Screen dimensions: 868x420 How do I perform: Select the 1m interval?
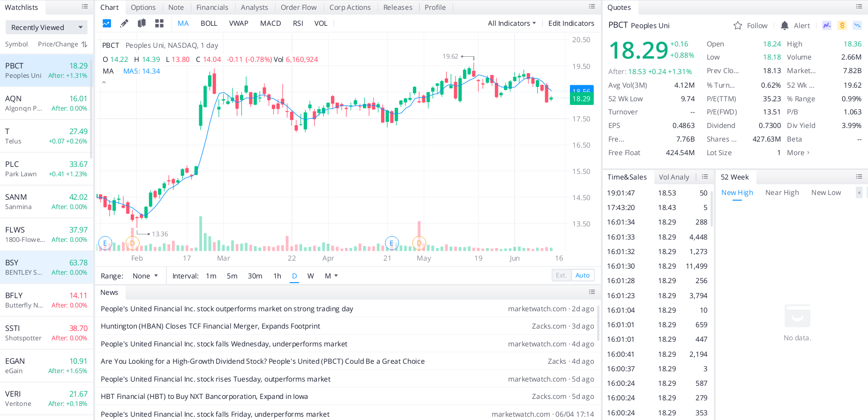click(211, 276)
